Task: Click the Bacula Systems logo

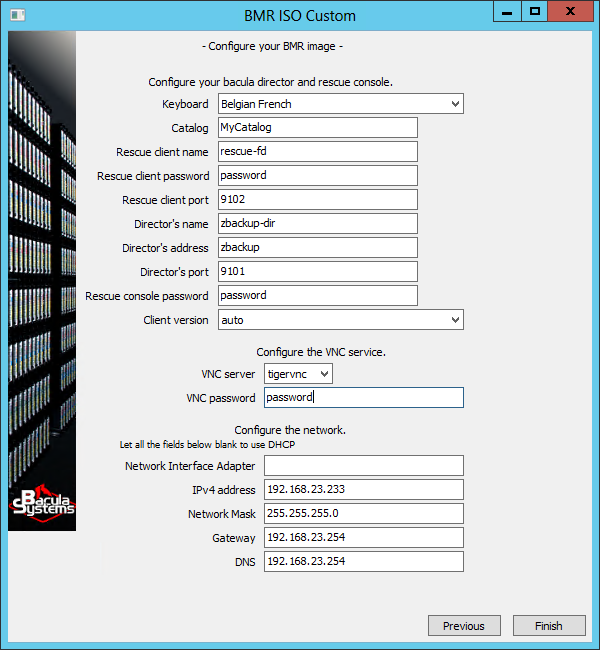Action: [43, 503]
